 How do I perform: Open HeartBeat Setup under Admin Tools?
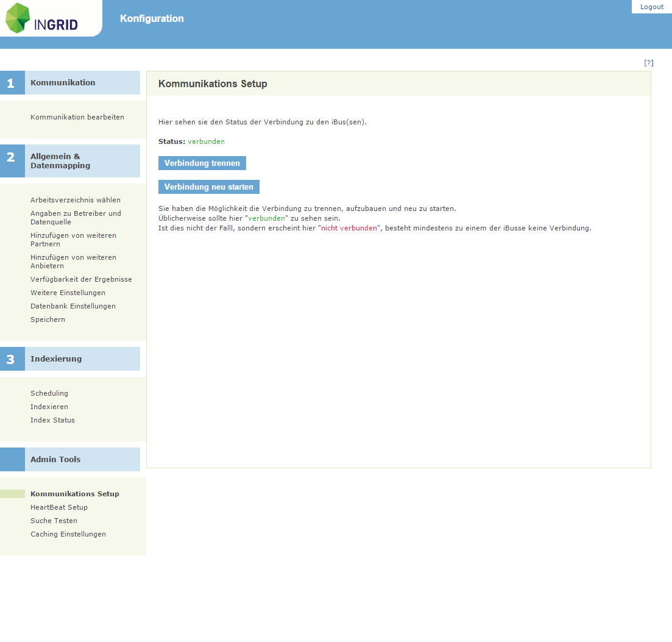click(59, 507)
